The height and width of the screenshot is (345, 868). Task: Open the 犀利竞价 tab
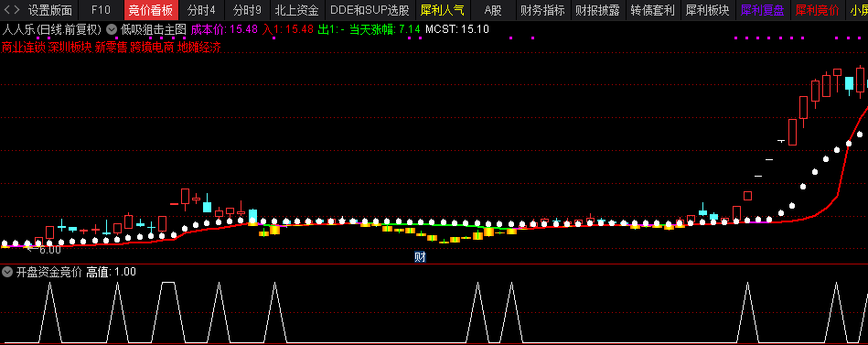(x=817, y=10)
